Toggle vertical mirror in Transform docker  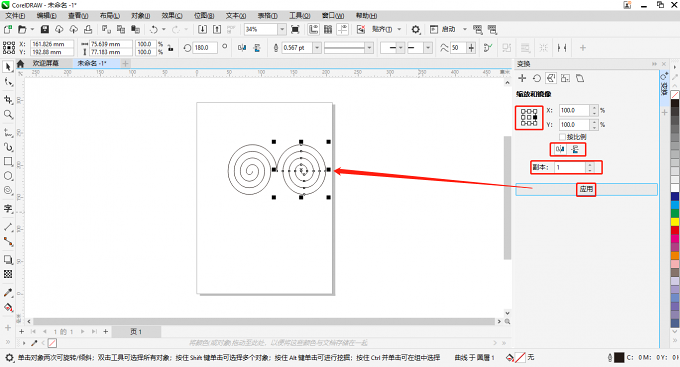(575, 149)
